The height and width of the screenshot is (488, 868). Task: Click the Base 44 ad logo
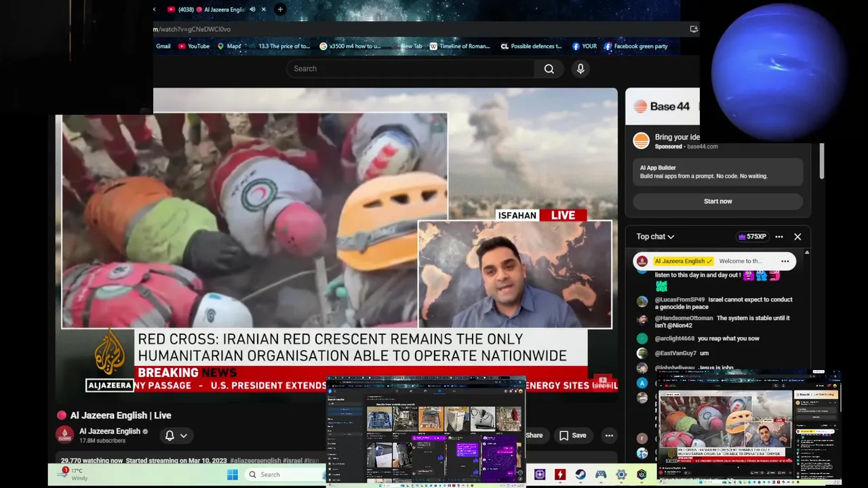[x=662, y=106]
